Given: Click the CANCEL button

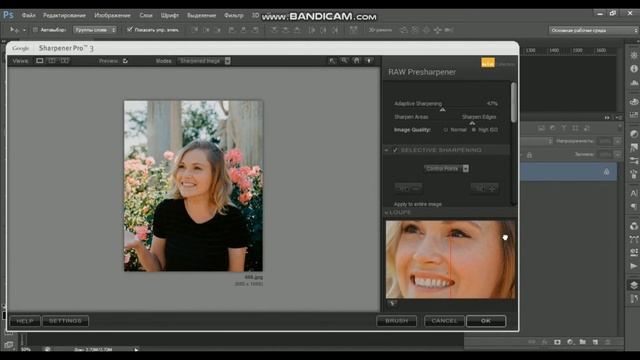Looking at the screenshot, I should coord(444,321).
